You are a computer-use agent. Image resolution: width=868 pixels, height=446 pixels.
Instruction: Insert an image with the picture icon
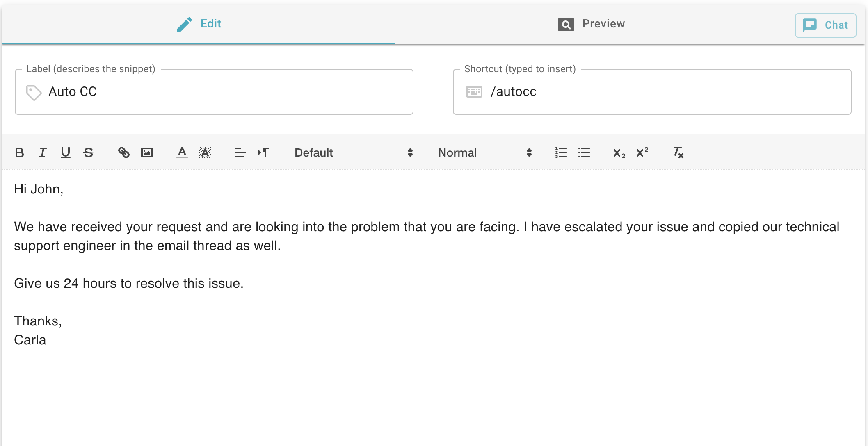pos(147,153)
